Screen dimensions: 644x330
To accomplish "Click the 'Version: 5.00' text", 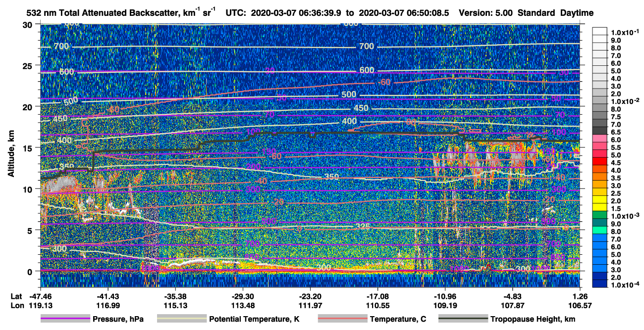I will [486, 13].
